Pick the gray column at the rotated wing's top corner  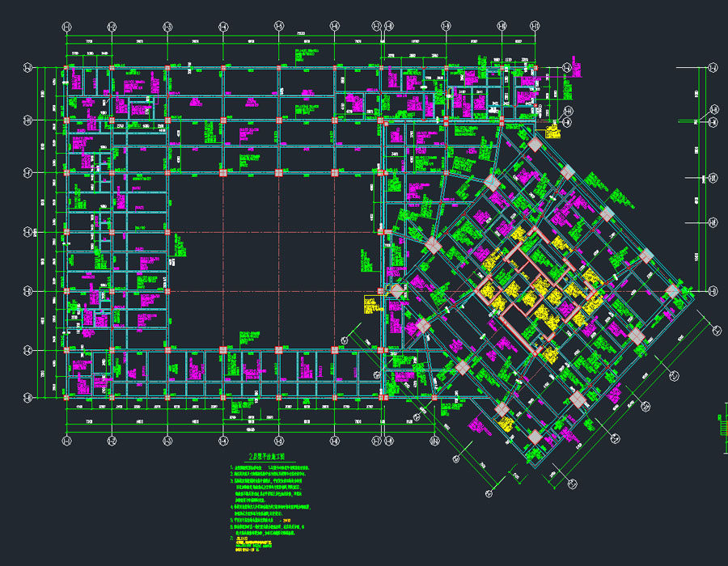pos(535,144)
